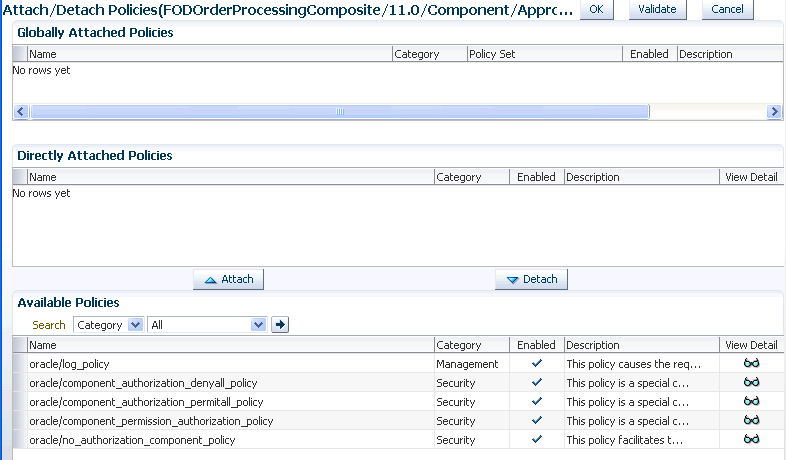
Task: Click View Detail header in Directly Attached Policies
Action: [x=751, y=177]
